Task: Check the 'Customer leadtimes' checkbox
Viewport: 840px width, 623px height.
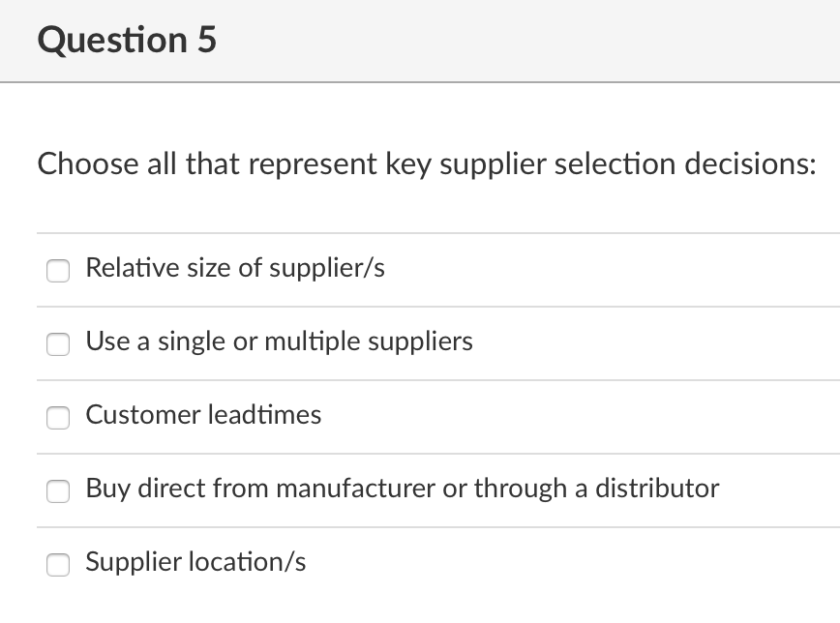Action: (58, 418)
